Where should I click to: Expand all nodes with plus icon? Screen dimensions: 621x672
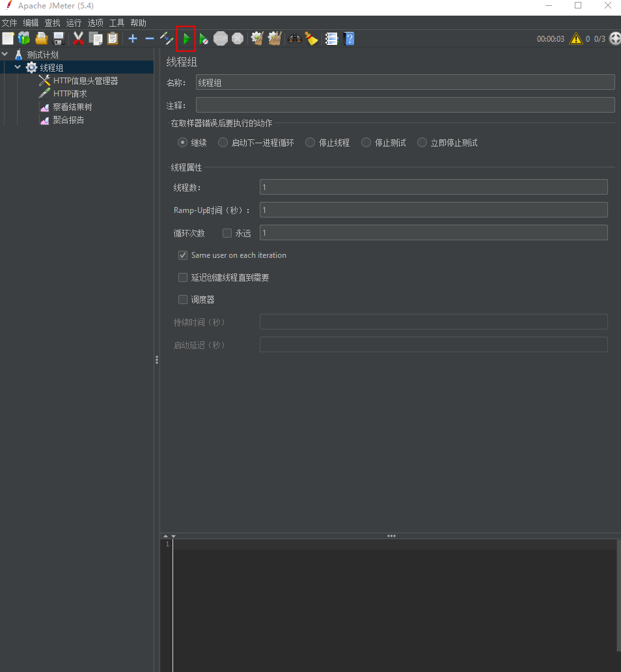point(133,38)
